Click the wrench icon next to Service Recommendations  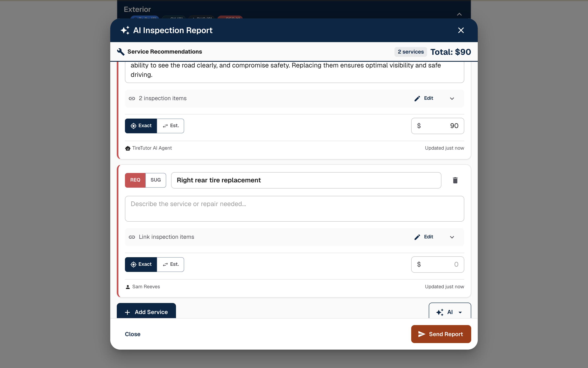pyautogui.click(x=121, y=52)
